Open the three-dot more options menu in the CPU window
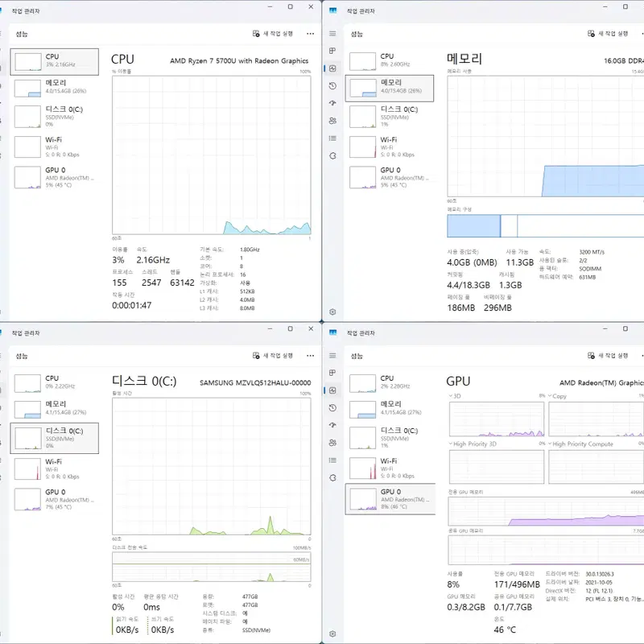 click(x=310, y=34)
